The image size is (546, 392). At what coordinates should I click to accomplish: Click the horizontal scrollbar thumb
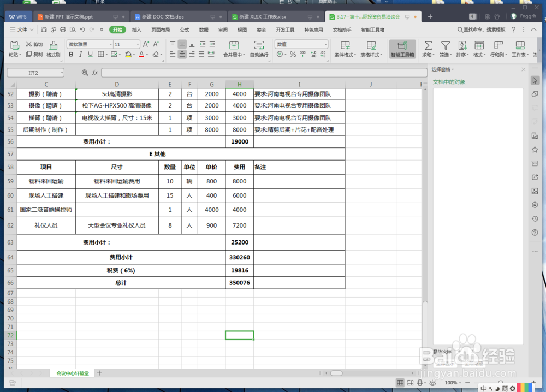[336, 373]
